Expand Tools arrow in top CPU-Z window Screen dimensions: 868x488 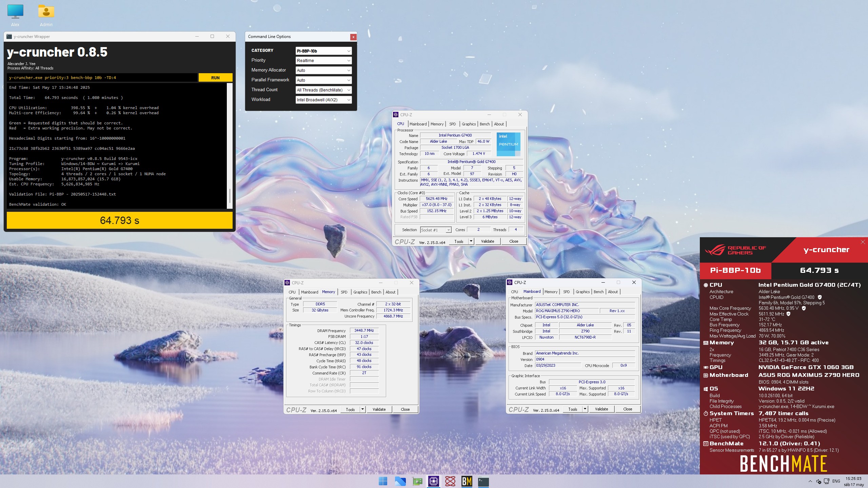pyautogui.click(x=471, y=241)
